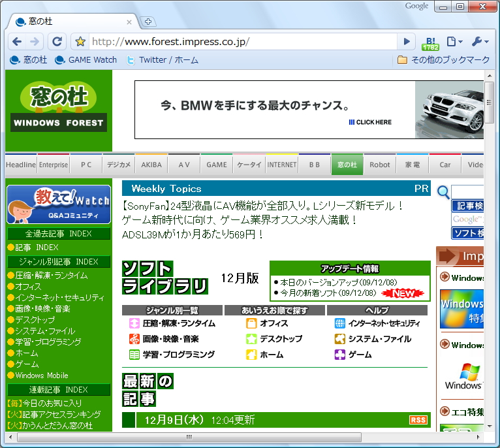Open a new tab with plus button

tap(148, 22)
